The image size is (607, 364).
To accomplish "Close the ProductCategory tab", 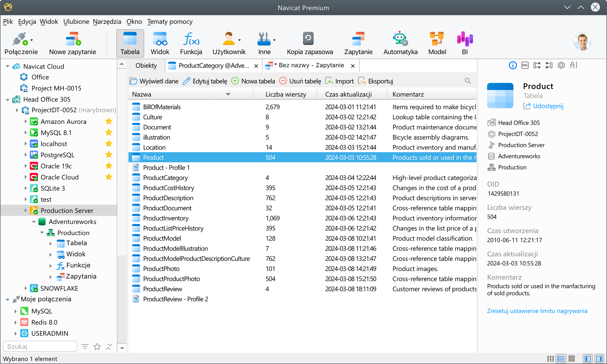I will [x=256, y=66].
